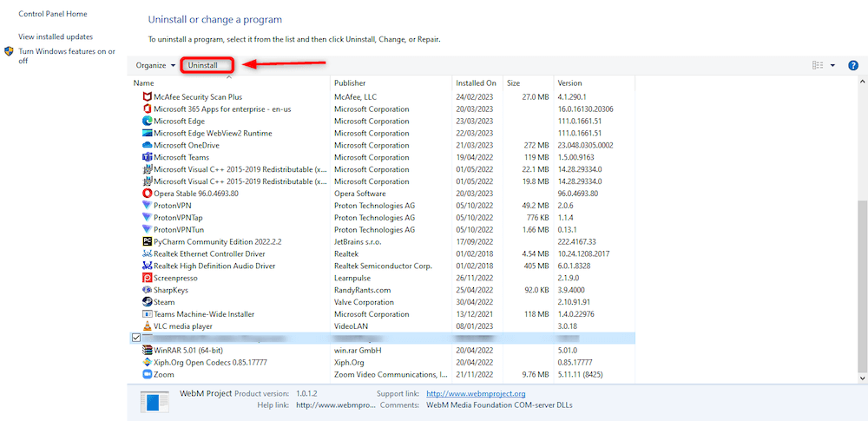Click the Uninstall button
Screen dimensions: 868x421
click(202, 65)
